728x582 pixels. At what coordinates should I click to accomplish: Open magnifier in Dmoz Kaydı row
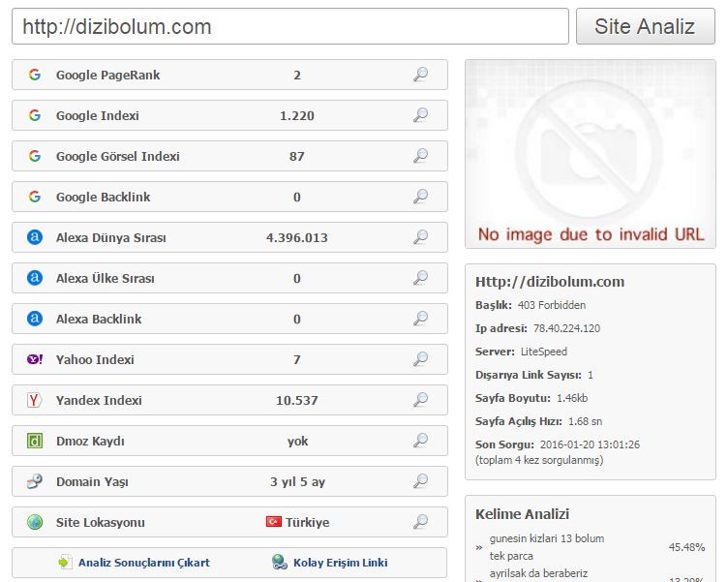coord(421,441)
